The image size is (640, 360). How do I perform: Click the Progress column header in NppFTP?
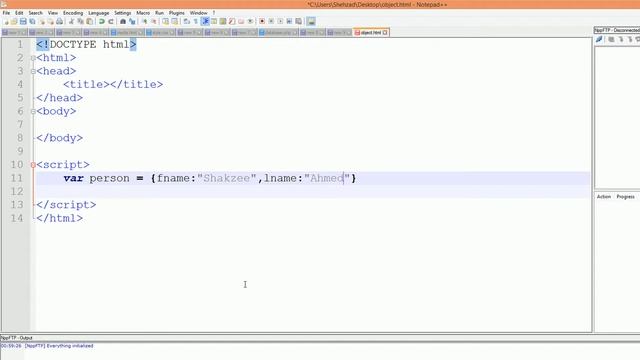tap(625, 197)
